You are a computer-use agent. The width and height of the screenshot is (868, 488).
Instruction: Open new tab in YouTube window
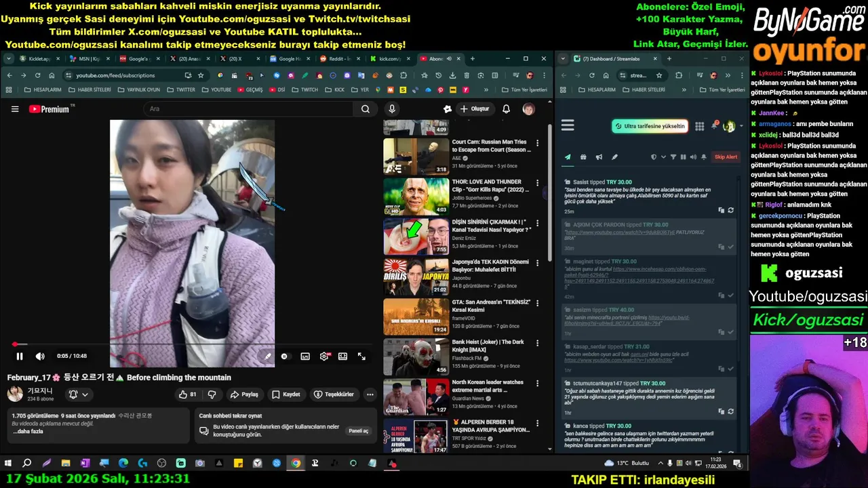pos(473,59)
